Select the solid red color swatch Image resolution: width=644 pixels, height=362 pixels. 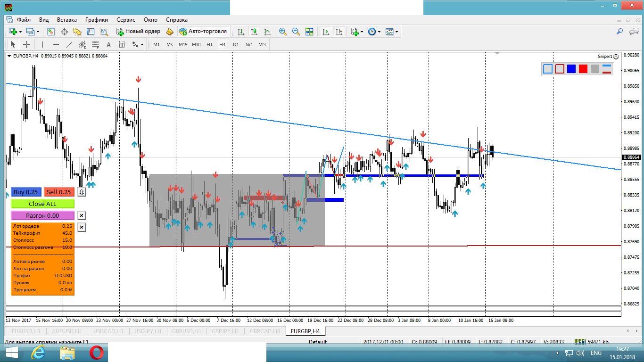[583, 69]
